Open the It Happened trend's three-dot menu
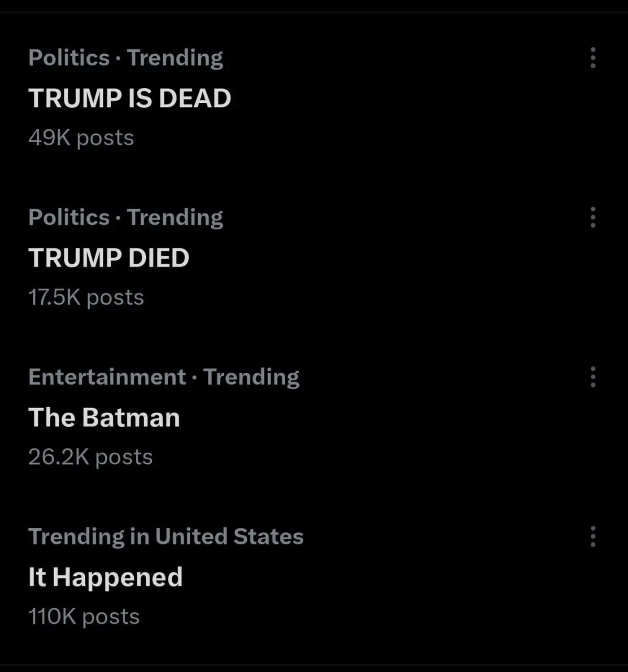Image resolution: width=628 pixels, height=672 pixels. click(593, 537)
